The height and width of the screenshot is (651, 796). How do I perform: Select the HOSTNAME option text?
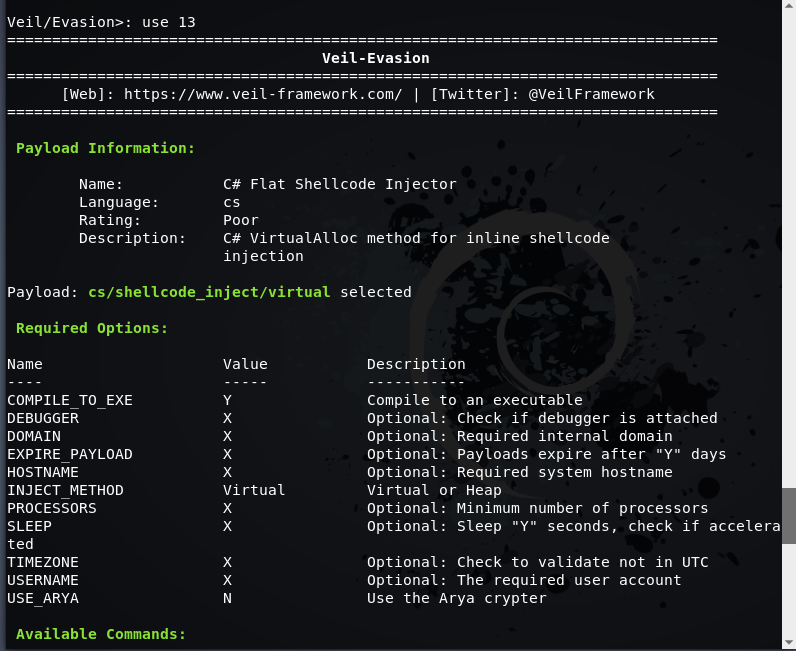click(x=43, y=472)
